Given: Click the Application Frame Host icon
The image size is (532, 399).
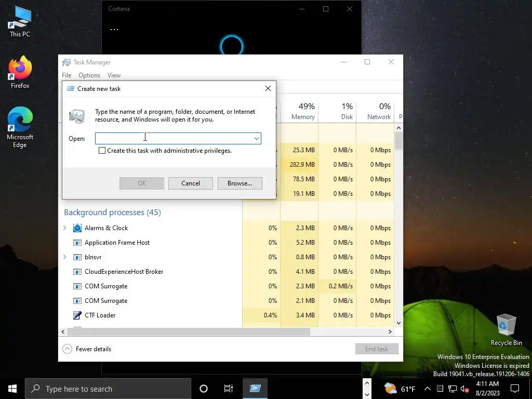Looking at the screenshot, I should pyautogui.click(x=77, y=243).
